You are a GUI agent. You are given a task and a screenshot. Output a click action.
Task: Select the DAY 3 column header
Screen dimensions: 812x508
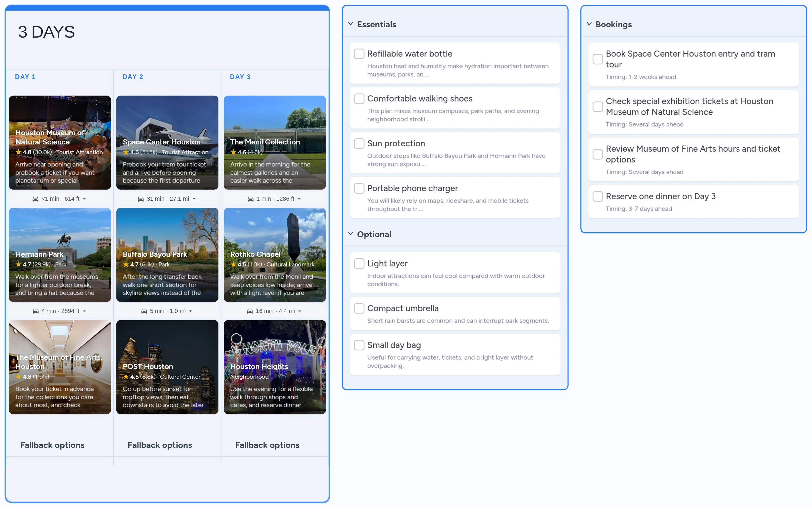coord(240,77)
